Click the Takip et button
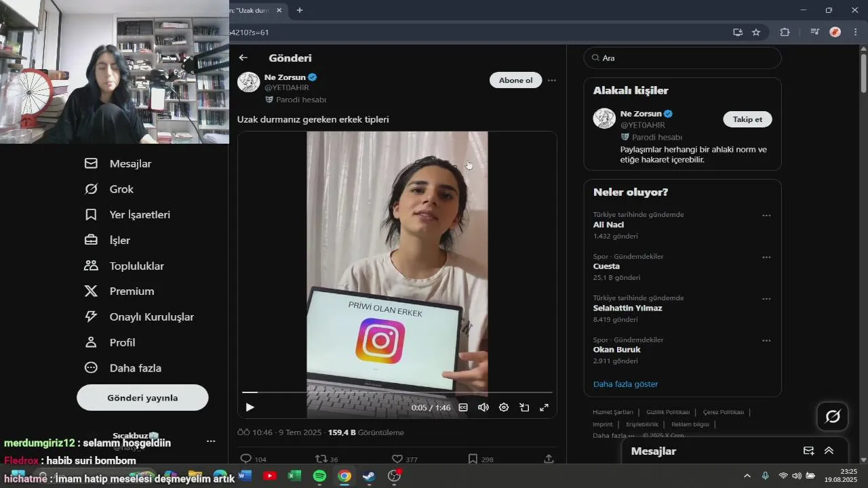The width and height of the screenshot is (868, 488). tap(747, 119)
